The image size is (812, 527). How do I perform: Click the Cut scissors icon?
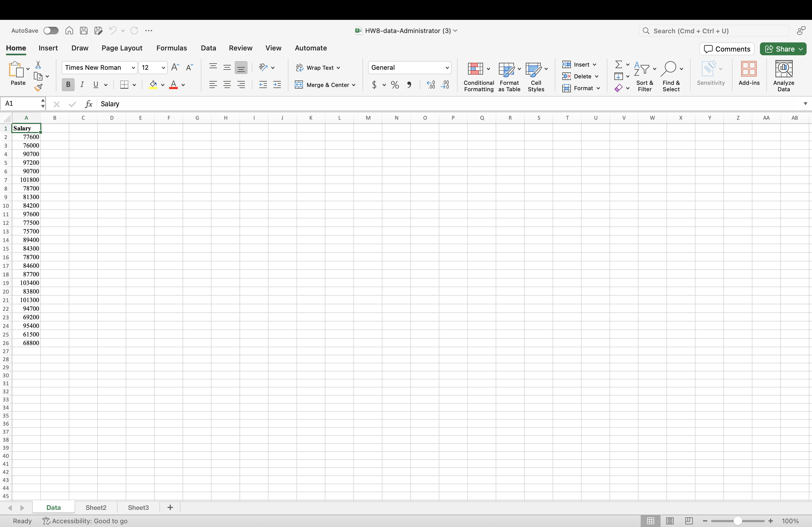38,65
